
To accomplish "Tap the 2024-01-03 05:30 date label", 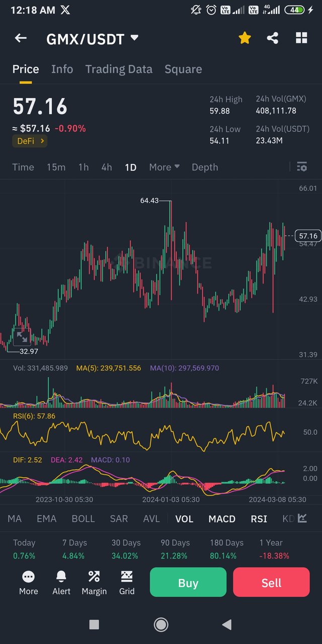I will coord(171,500).
